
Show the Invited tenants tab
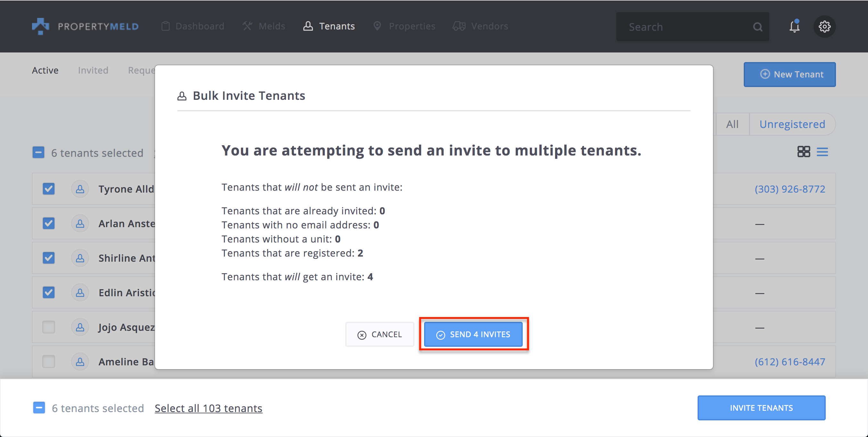pos(93,70)
